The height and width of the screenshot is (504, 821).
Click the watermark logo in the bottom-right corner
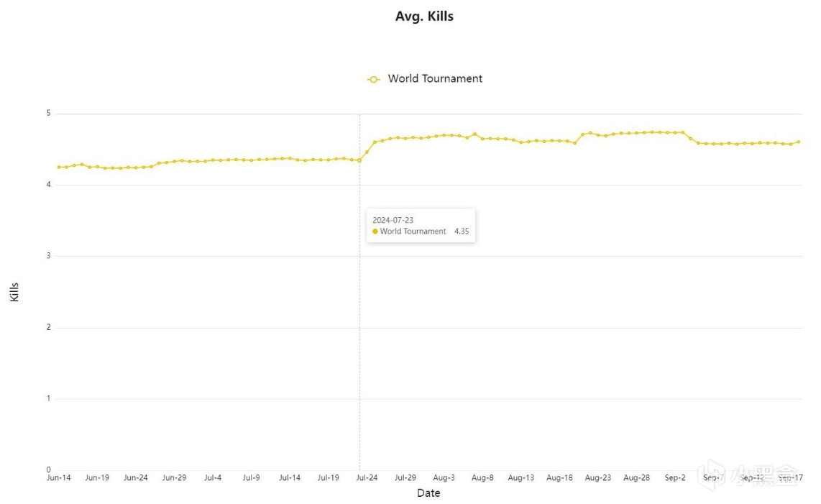click(x=765, y=476)
